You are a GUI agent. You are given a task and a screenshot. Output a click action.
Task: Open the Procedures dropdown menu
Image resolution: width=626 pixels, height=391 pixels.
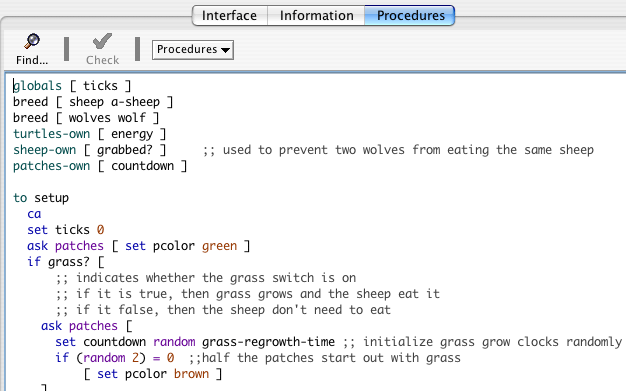click(193, 50)
